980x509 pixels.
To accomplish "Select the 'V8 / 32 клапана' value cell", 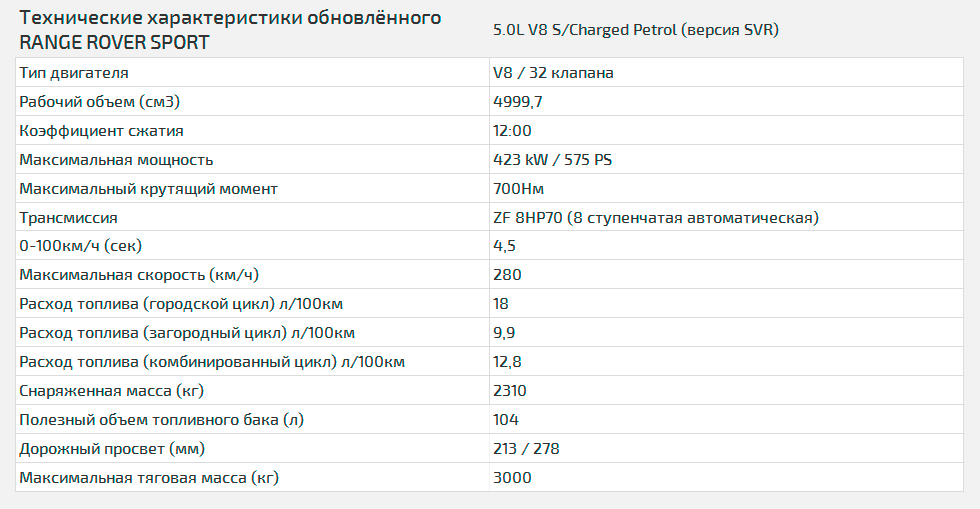I will pyautogui.click(x=553, y=73).
